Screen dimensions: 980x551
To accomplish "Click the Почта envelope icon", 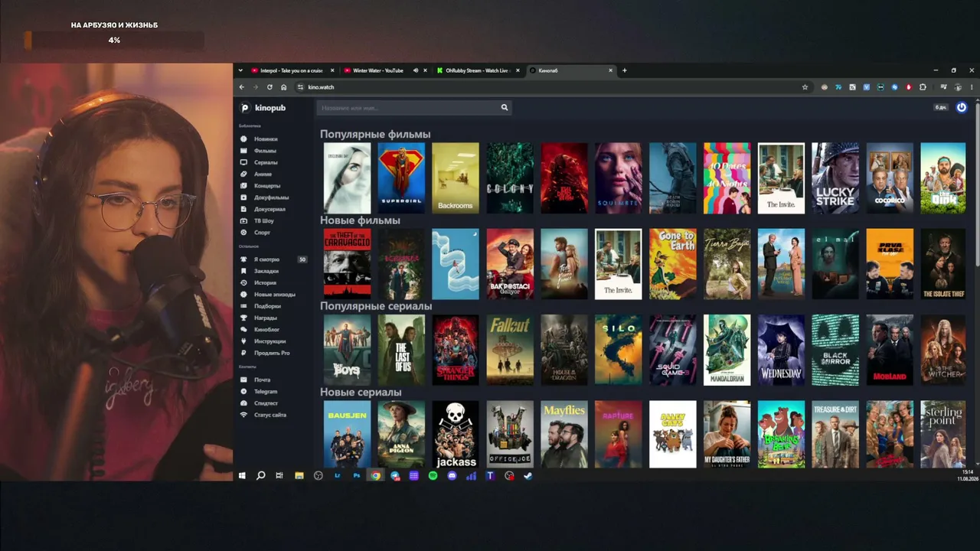I will pos(243,380).
